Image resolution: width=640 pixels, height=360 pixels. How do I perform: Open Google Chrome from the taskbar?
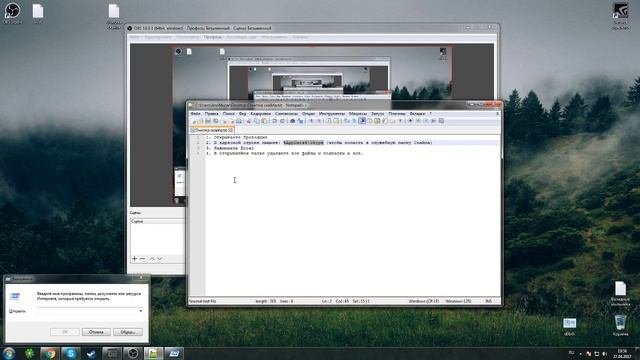(50, 353)
